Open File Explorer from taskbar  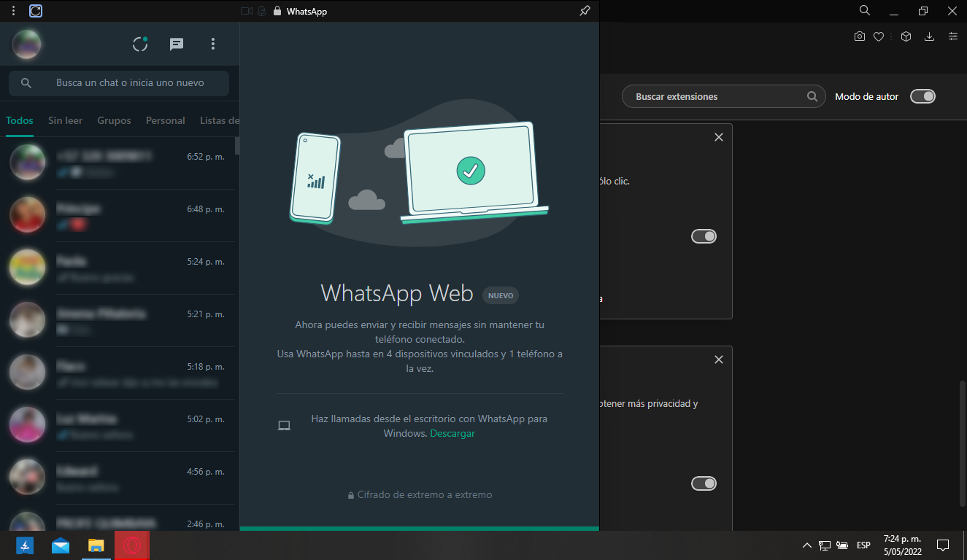(96, 545)
